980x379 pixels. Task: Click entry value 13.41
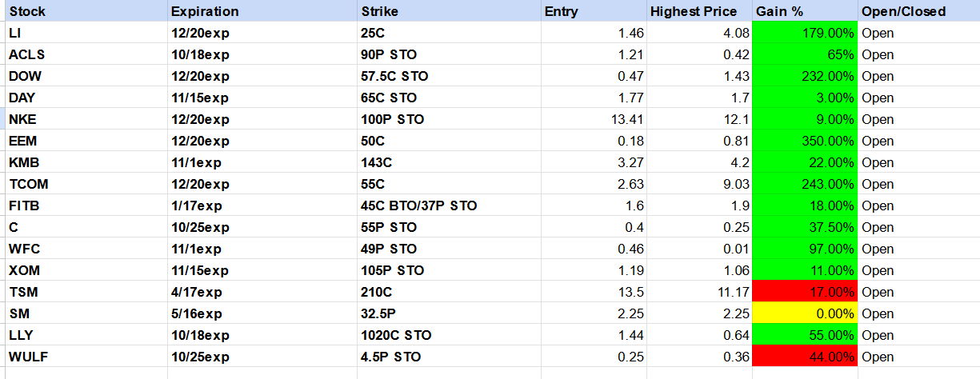[x=594, y=119]
